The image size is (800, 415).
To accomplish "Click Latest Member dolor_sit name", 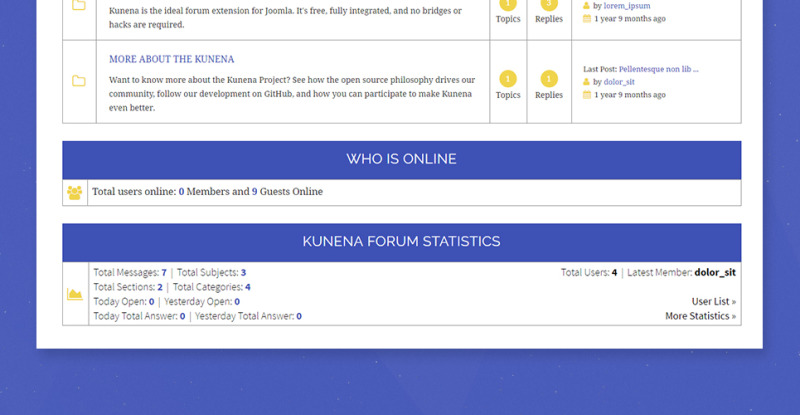I will click(x=715, y=272).
